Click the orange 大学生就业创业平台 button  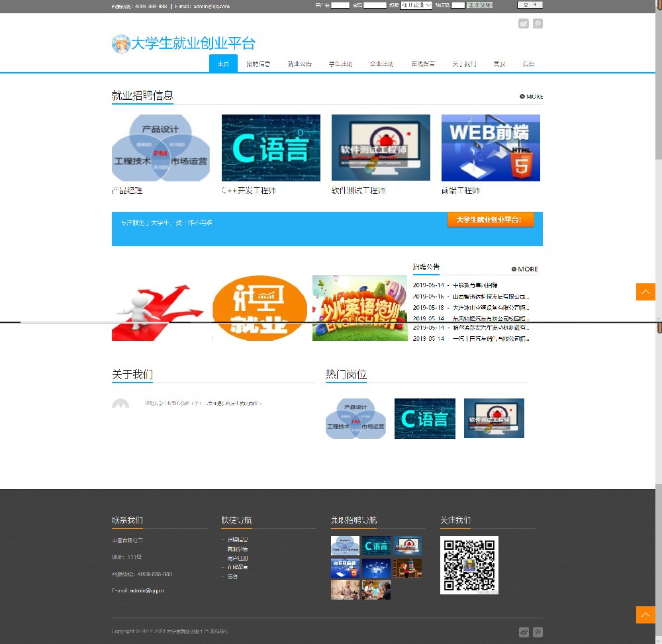coord(491,220)
